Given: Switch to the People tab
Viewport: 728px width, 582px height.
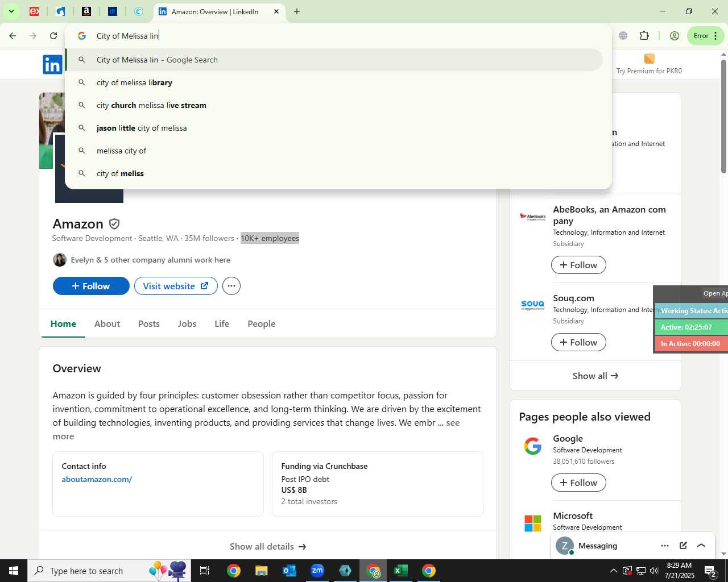Looking at the screenshot, I should [x=262, y=323].
